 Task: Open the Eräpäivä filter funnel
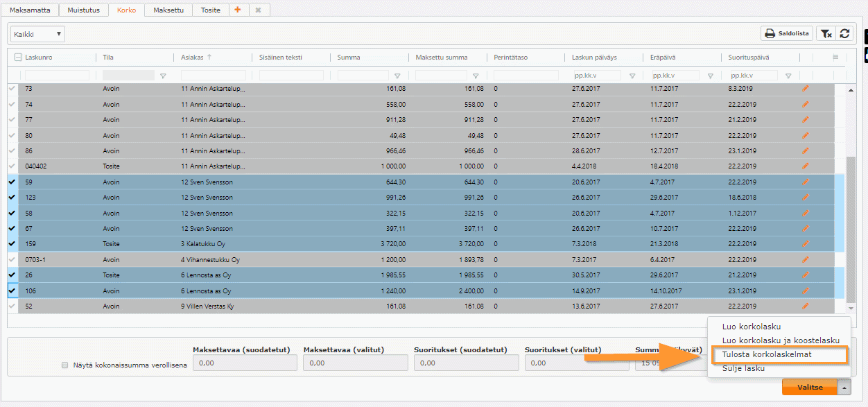(x=711, y=76)
